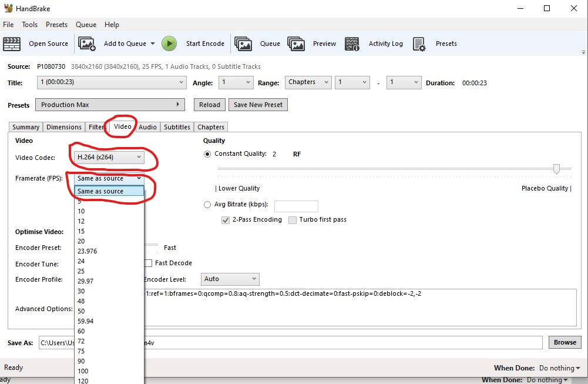Open the Video Codec dropdown H.264 (x264)

pos(109,157)
